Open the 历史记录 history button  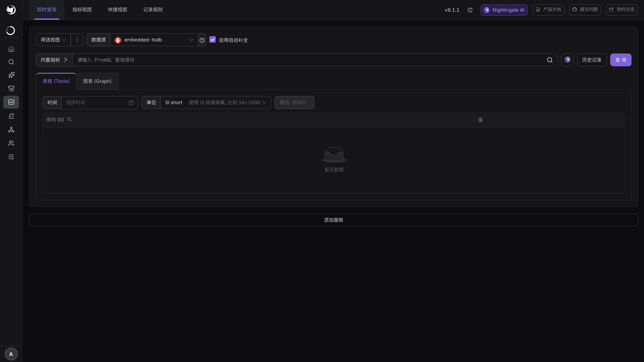pos(592,60)
